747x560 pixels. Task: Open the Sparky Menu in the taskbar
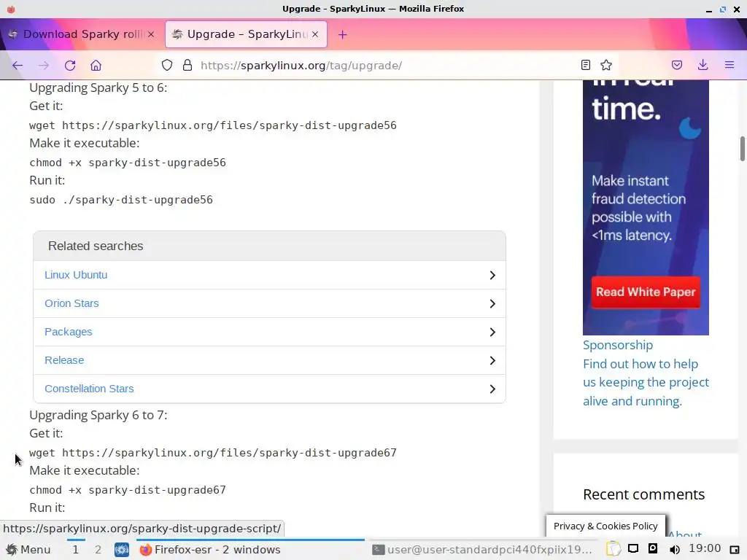(x=28, y=550)
